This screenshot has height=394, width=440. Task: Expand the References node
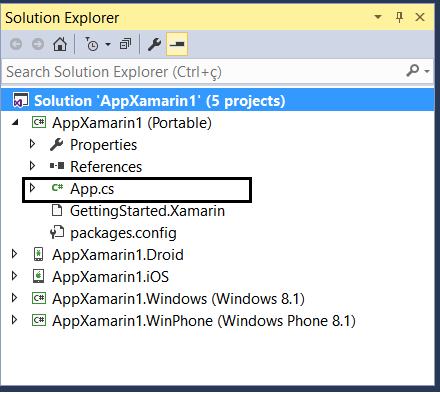(x=32, y=166)
